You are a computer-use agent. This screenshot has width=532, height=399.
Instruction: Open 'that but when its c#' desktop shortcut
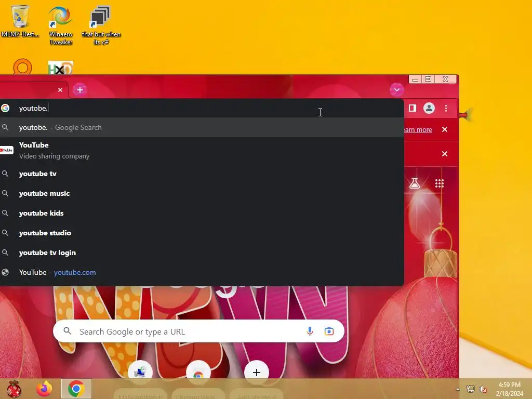coord(101,25)
